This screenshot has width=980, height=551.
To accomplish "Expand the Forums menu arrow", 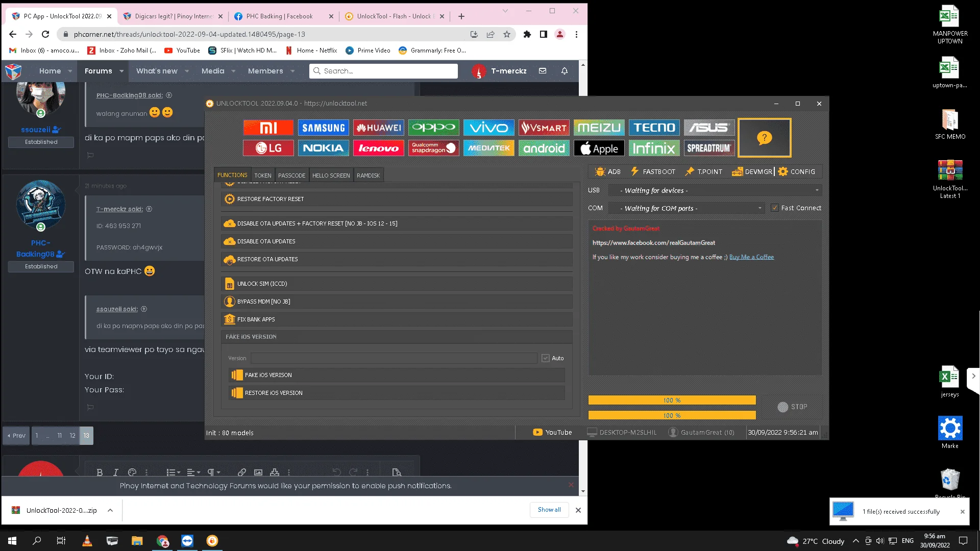I will [121, 71].
